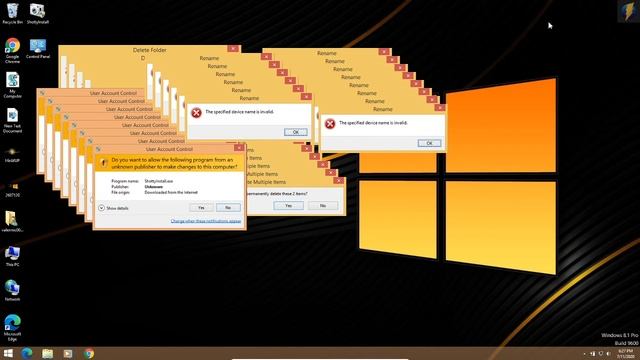640x360 pixels.
Task: Open 'Change when these notifications appear' link
Action: (206, 221)
